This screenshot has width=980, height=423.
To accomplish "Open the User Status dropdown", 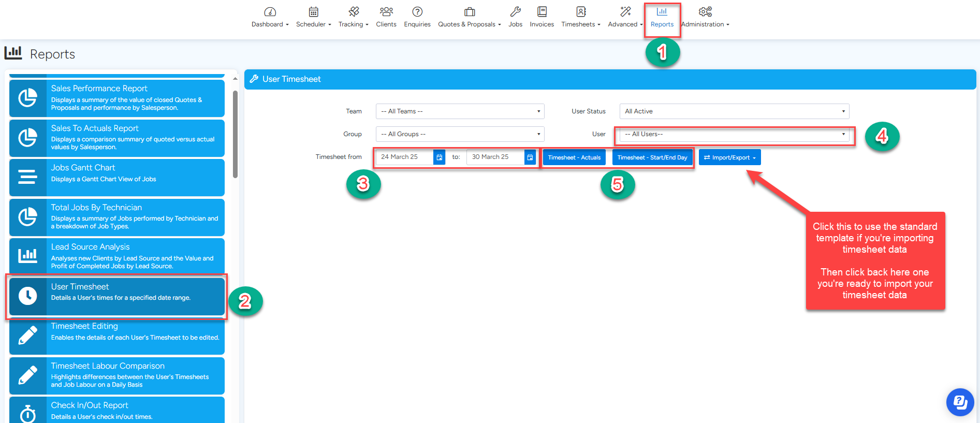I will tap(734, 111).
